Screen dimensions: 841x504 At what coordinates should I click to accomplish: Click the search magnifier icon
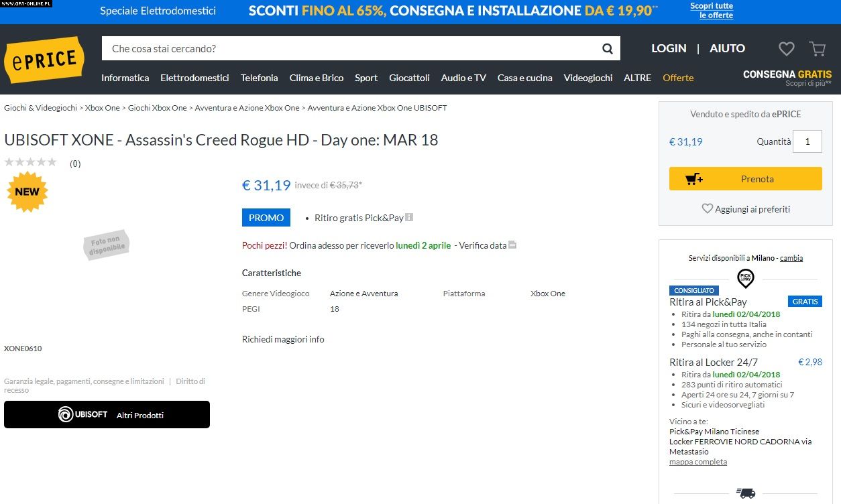click(607, 48)
